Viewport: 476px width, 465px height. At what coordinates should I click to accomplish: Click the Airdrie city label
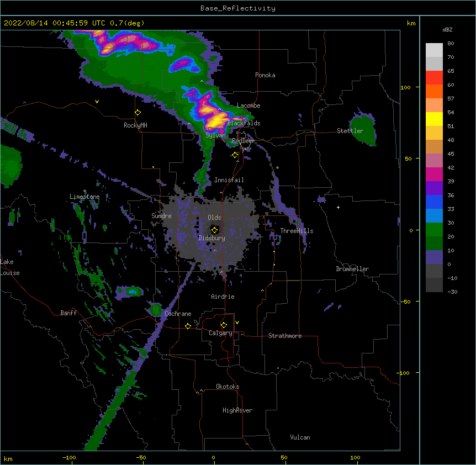click(223, 297)
